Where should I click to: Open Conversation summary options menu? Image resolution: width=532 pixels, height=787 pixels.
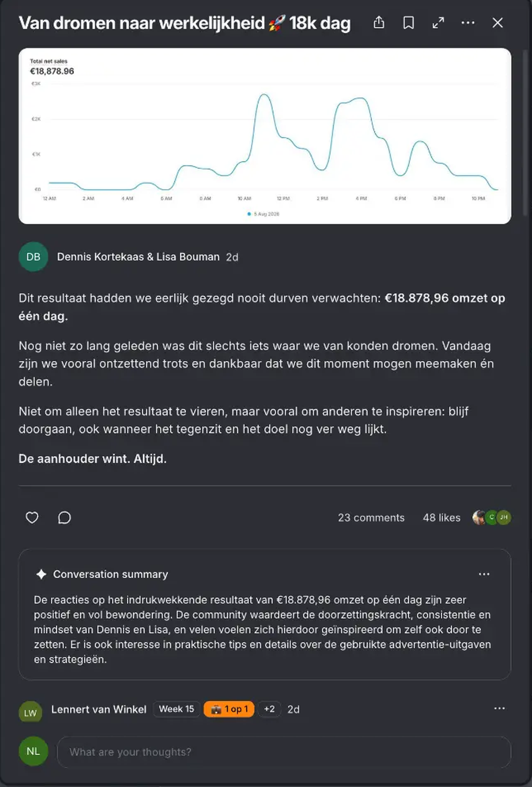[484, 574]
